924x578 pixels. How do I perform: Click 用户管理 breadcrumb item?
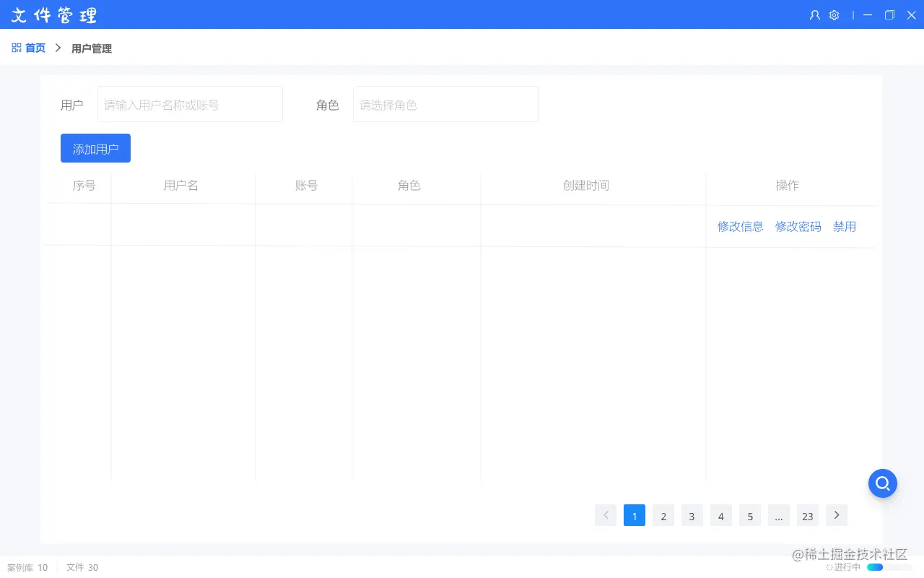[x=92, y=48]
